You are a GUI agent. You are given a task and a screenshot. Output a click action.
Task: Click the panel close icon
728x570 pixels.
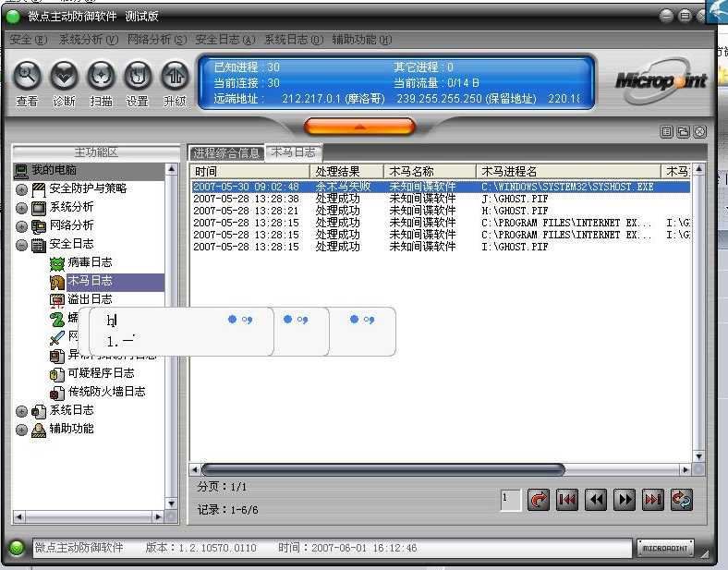(699, 132)
